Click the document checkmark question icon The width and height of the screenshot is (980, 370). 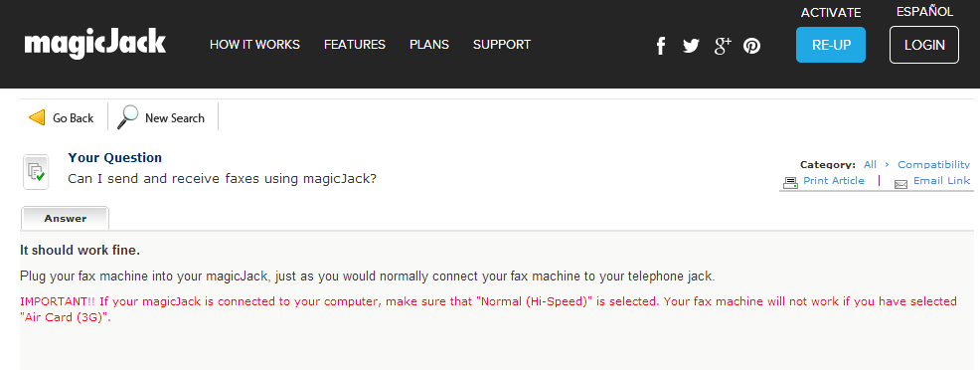[x=36, y=172]
